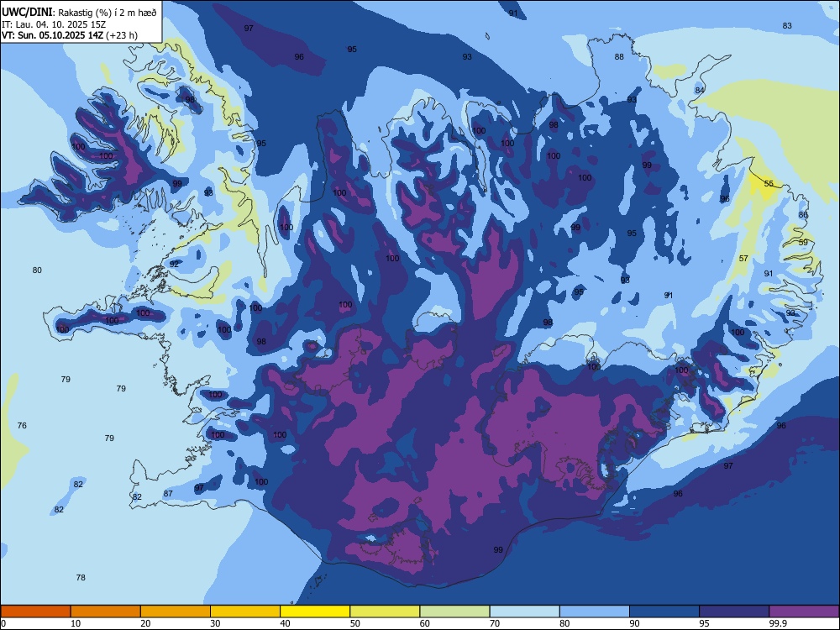Click the legend tick label '40'
This screenshot has width=840, height=630.
pos(285,623)
